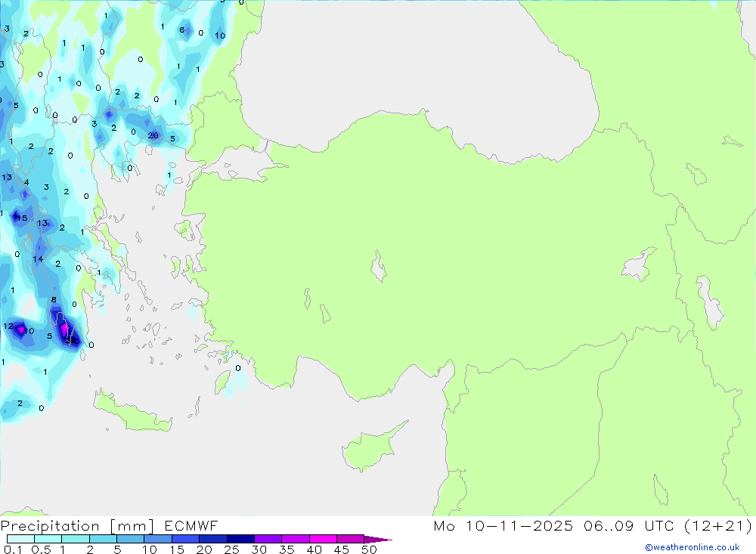Image resolution: width=756 pixels, height=554 pixels.
Task: Click the "35" legend scale label
Action: (287, 549)
